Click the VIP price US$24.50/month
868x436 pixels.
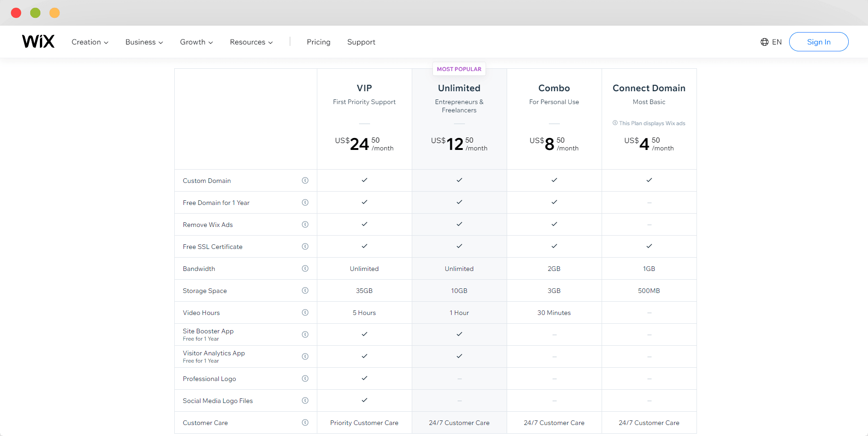click(365, 144)
